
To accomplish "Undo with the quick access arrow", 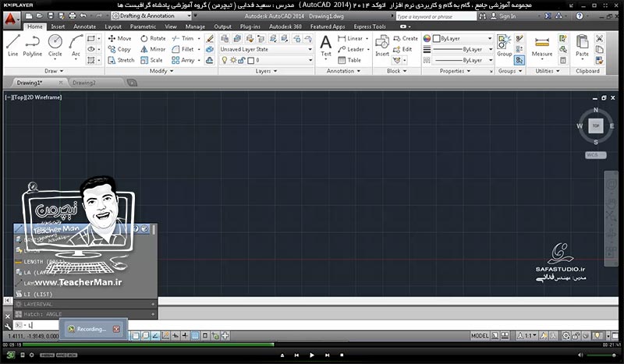I will click(83, 16).
